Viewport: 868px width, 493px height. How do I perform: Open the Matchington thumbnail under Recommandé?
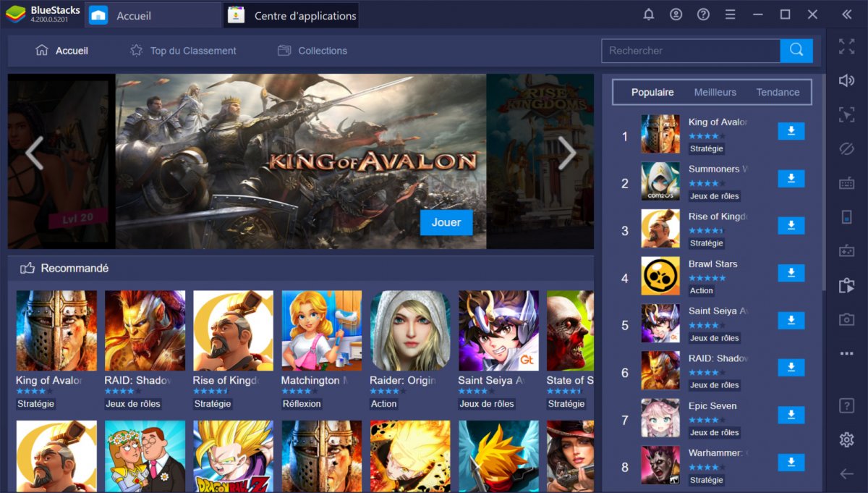pyautogui.click(x=322, y=331)
